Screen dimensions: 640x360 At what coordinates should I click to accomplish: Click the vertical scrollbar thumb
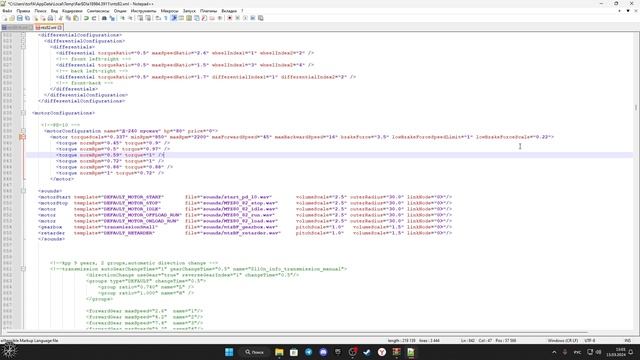click(636, 107)
